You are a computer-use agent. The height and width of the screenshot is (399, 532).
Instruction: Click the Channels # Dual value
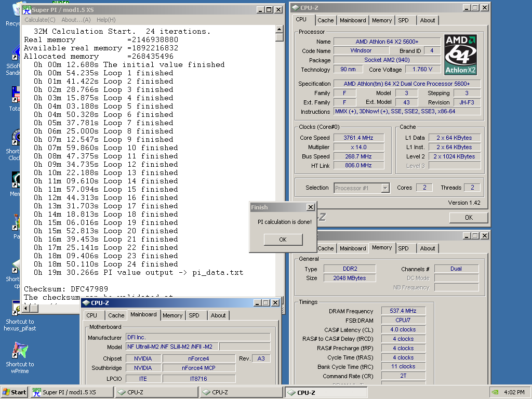click(x=456, y=269)
